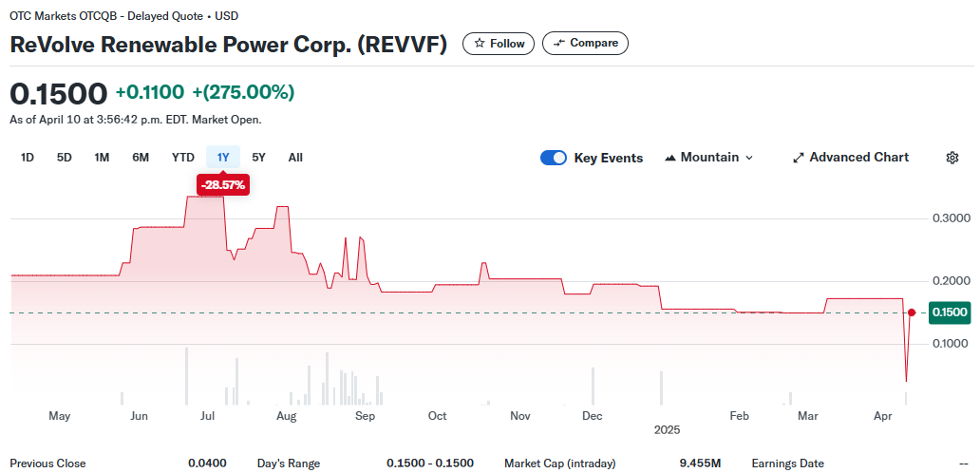Click the 2025 year axis label
Image resolution: width=980 pixels, height=473 pixels.
(667, 430)
